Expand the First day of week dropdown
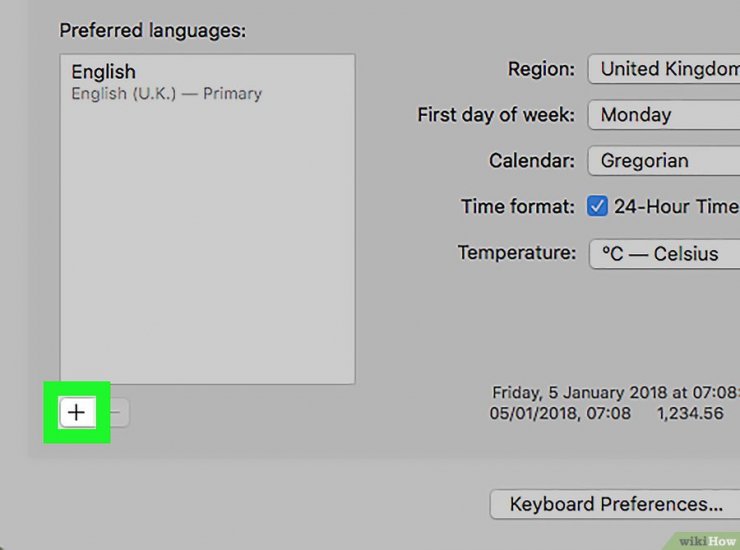This screenshot has width=740, height=550. [x=664, y=115]
